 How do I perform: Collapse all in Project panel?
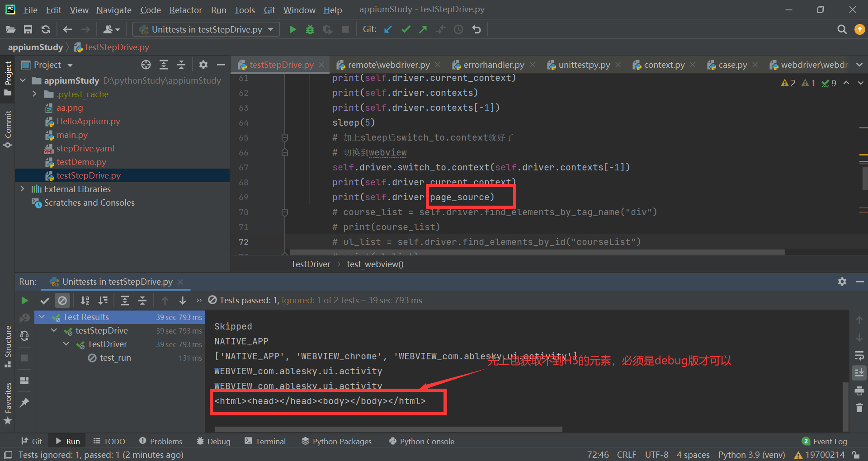click(181, 65)
